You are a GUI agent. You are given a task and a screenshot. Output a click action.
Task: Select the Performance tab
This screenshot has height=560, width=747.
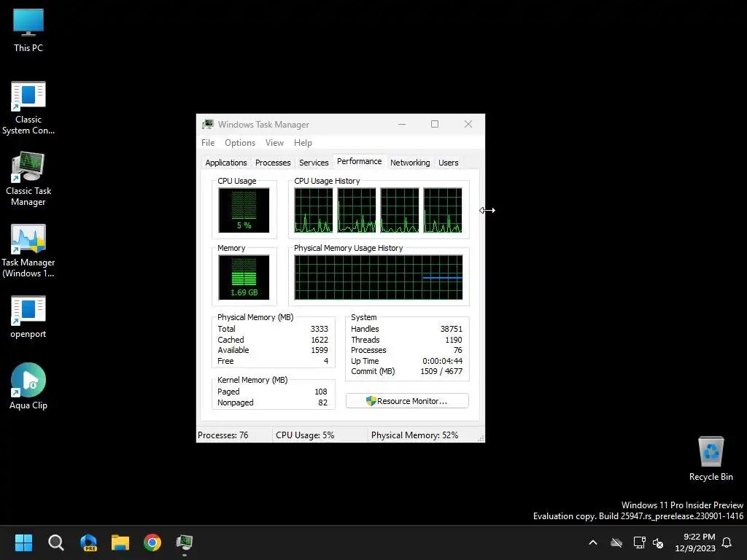[x=359, y=161]
